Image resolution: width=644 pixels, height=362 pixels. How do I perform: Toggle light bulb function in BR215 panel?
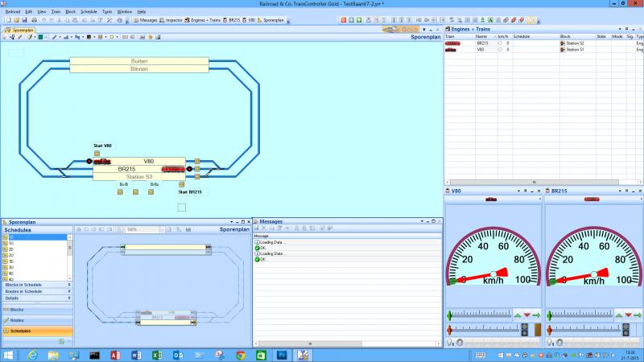(x=550, y=343)
